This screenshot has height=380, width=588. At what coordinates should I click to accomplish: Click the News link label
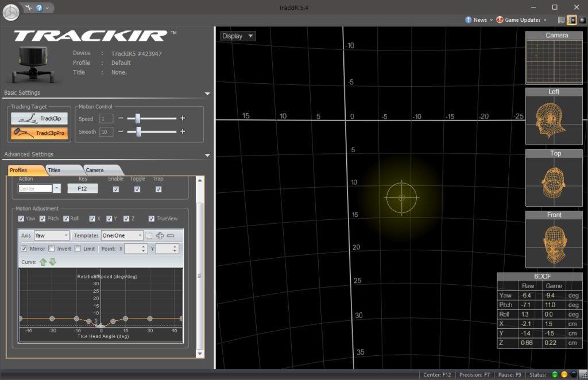pos(480,20)
